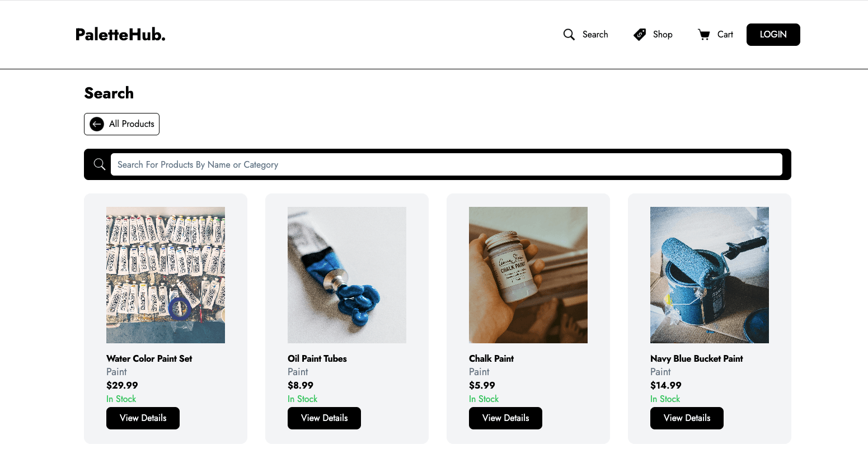Click the back arrow icon beside All Products

pos(97,124)
